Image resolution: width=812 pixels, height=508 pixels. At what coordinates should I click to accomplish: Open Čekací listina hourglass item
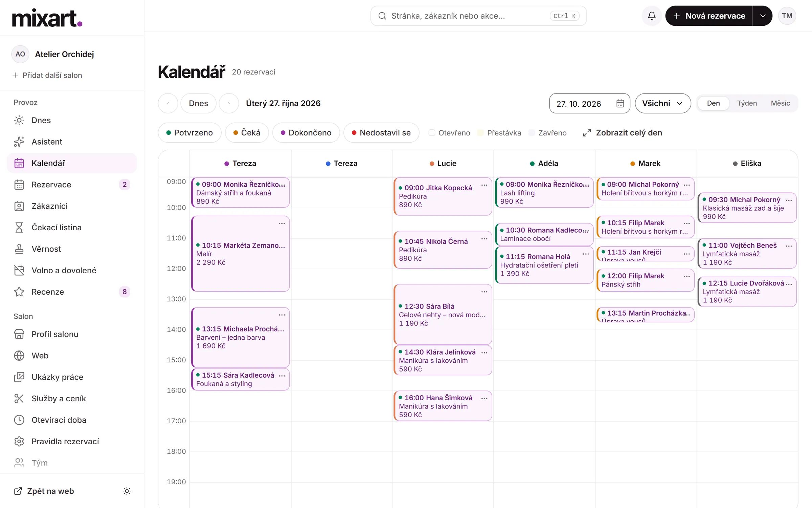tap(72, 227)
